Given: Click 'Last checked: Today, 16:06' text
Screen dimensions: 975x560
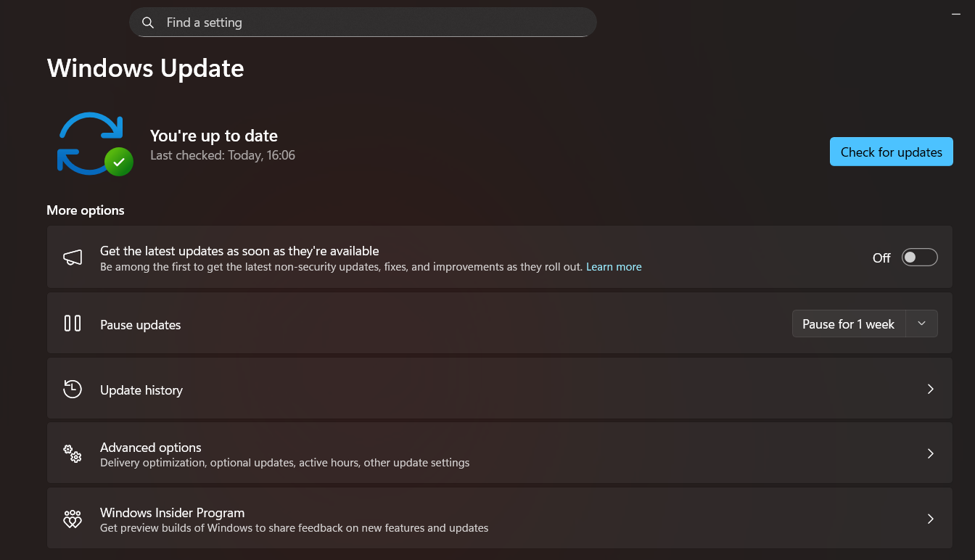Looking at the screenshot, I should click(223, 155).
